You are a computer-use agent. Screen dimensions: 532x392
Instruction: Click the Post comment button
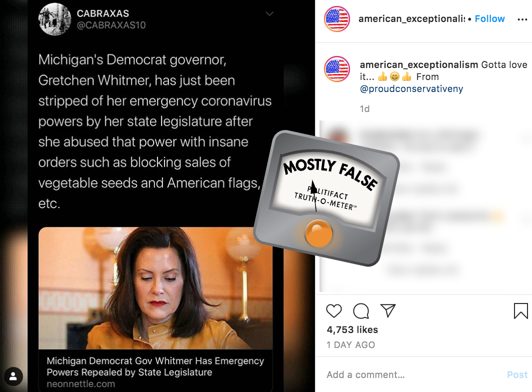click(517, 374)
